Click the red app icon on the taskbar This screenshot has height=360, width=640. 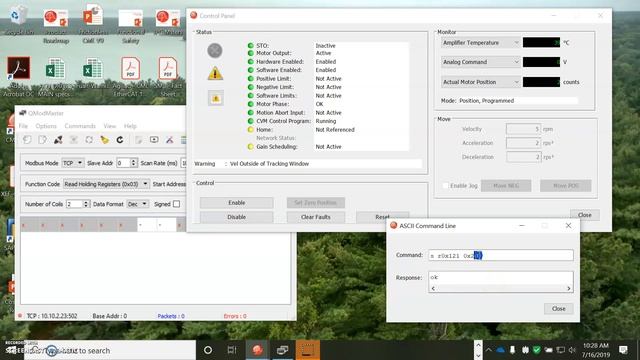257,350
